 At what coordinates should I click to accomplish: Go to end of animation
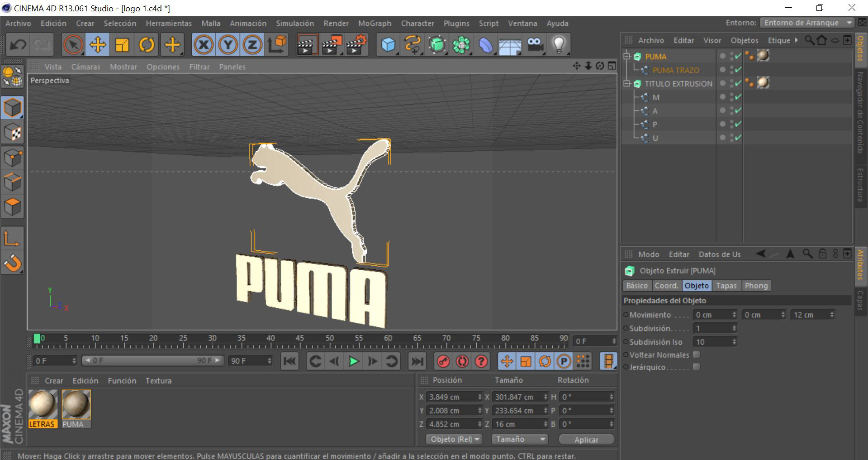(x=417, y=361)
